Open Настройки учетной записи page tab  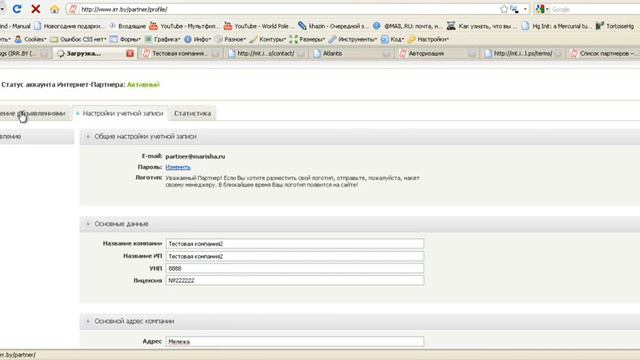click(120, 113)
